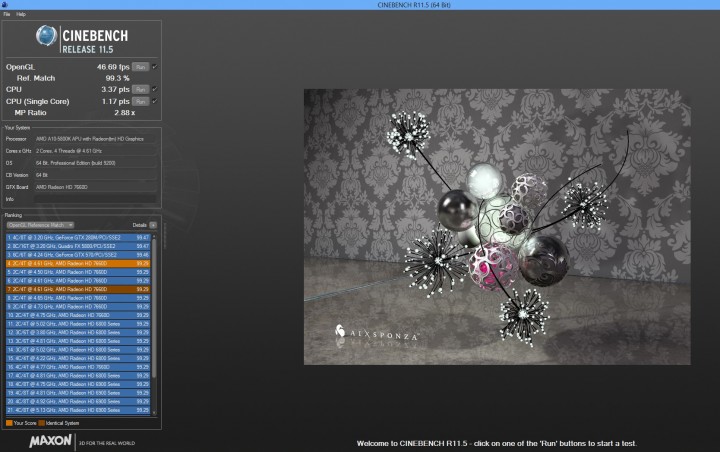Click the orange Your Score legend swatch
The height and width of the screenshot is (452, 720).
[8, 422]
